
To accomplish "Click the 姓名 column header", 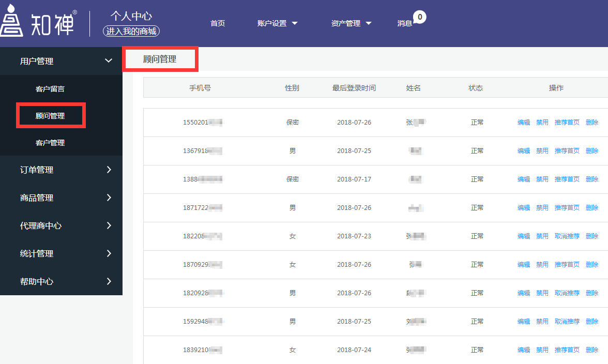I will (414, 88).
